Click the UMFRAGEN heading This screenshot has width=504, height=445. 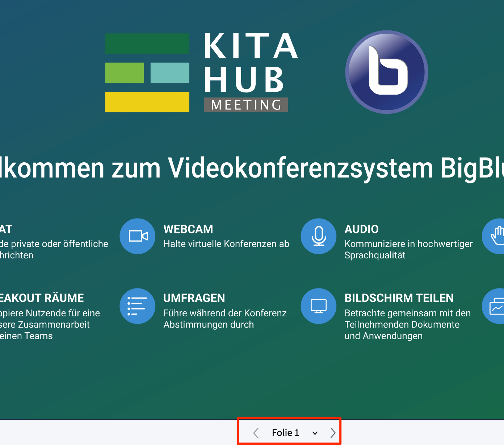194,298
